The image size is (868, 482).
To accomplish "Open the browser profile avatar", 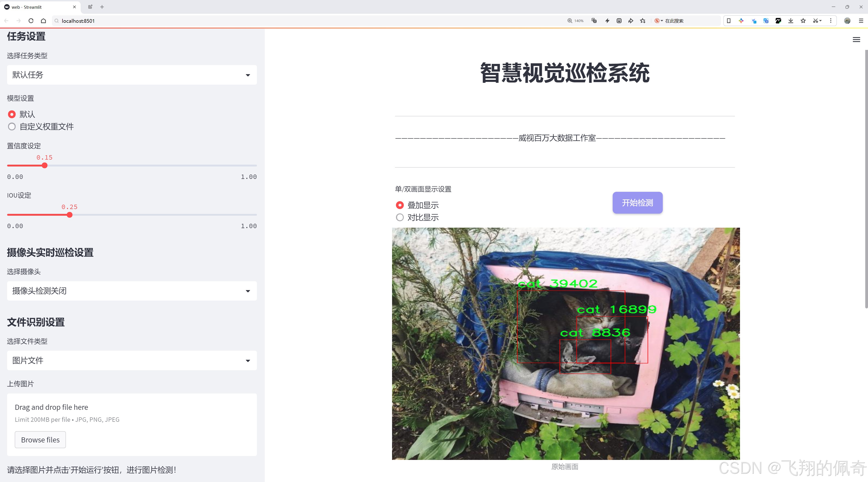I will [x=848, y=20].
